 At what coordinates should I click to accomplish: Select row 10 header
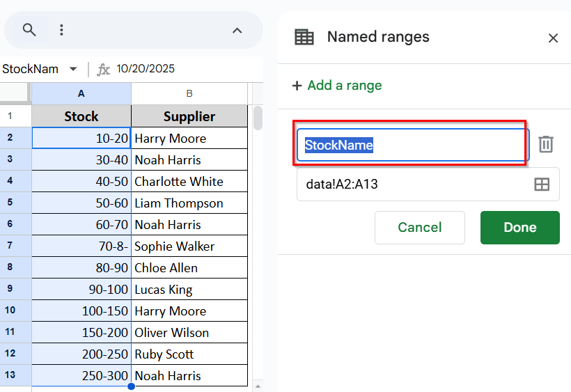pyautogui.click(x=15, y=311)
